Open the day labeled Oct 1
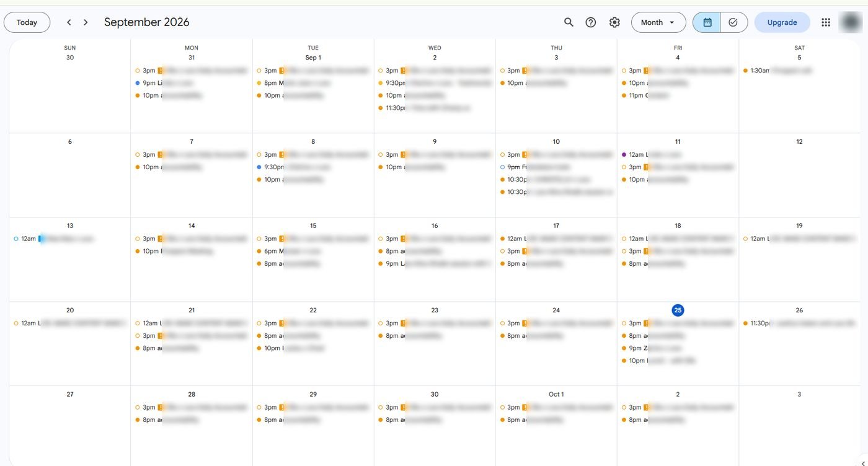This screenshot has width=868, height=466. tap(556, 394)
